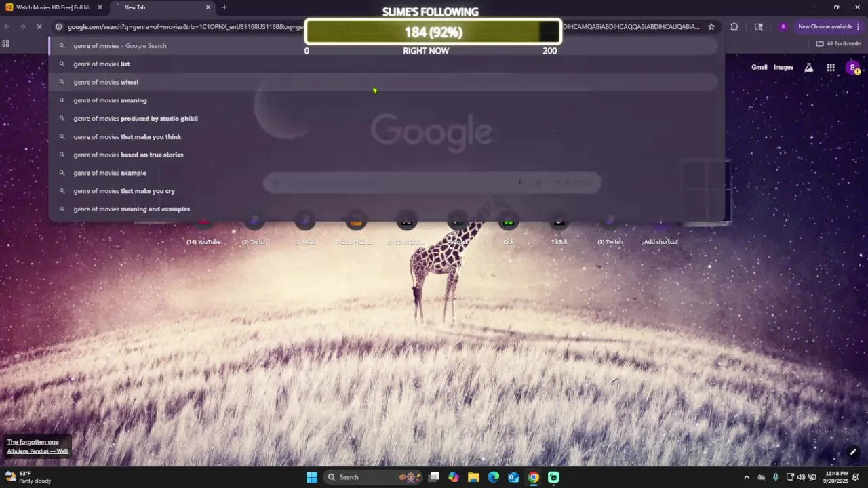
Task: Choose 'genre of movies based on true stories'
Action: point(383,155)
